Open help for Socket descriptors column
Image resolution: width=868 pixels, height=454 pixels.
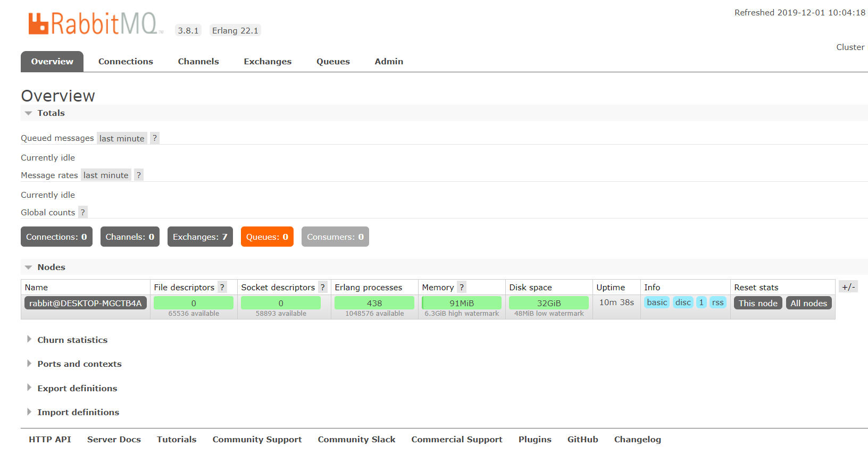323,287
